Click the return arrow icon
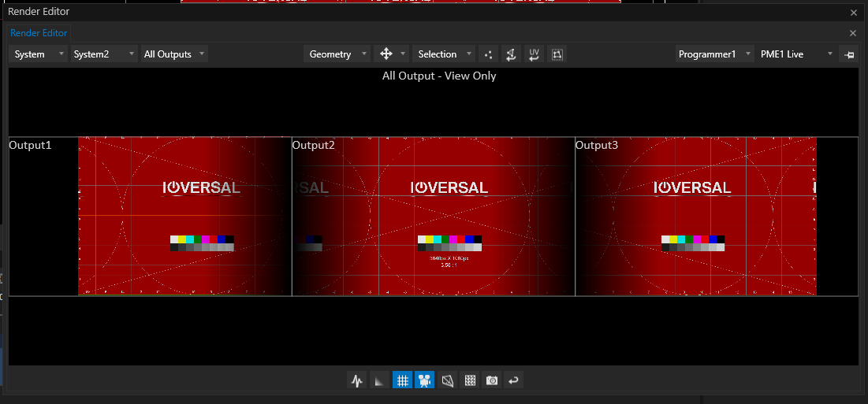 pyautogui.click(x=514, y=380)
